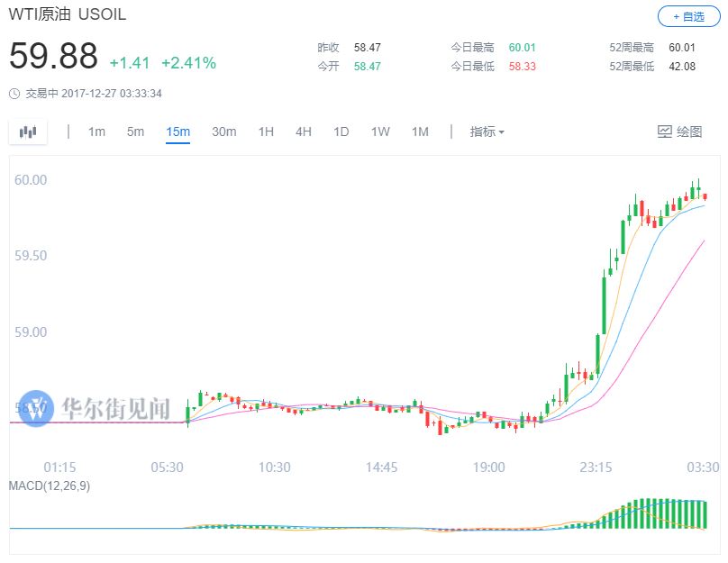
Task: Click the 60.00 price axis label
Action: [x=31, y=180]
